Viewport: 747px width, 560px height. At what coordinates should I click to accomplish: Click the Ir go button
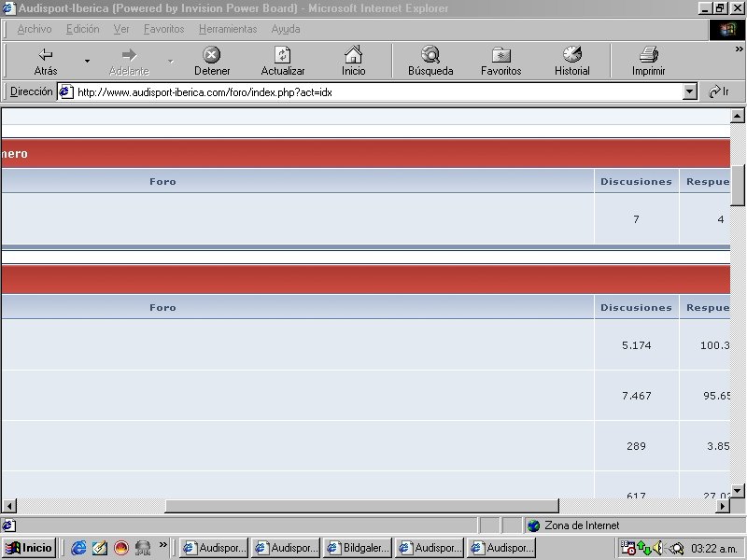719,91
